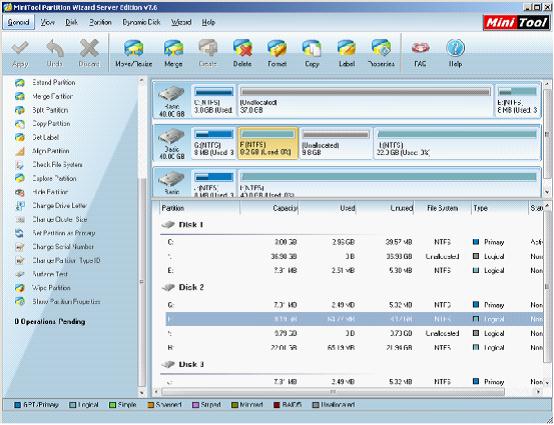Image resolution: width=554 pixels, height=425 pixels.
Task: Choose Merge Partition in the sidebar
Action: (x=52, y=96)
